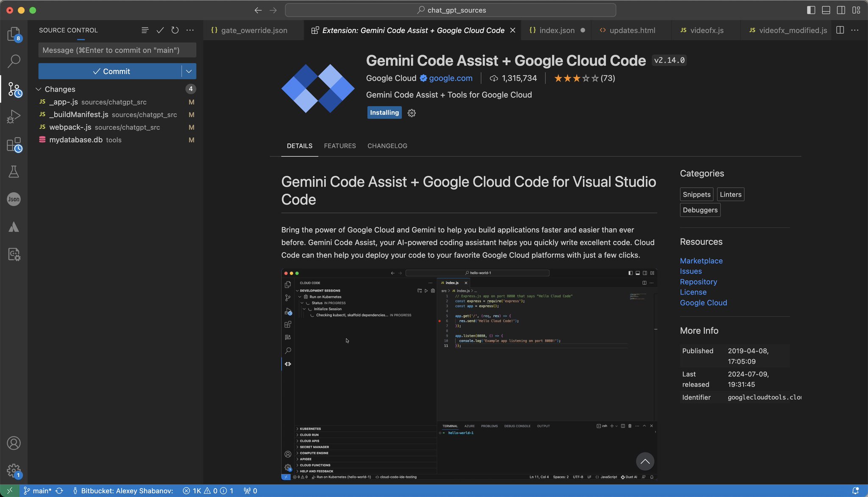The height and width of the screenshot is (497, 868).
Task: Refresh Source Control with circular arrow icon
Action: pos(175,30)
